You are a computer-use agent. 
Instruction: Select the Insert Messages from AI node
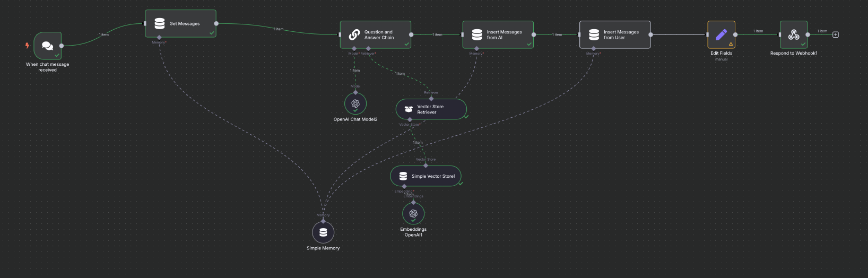498,34
